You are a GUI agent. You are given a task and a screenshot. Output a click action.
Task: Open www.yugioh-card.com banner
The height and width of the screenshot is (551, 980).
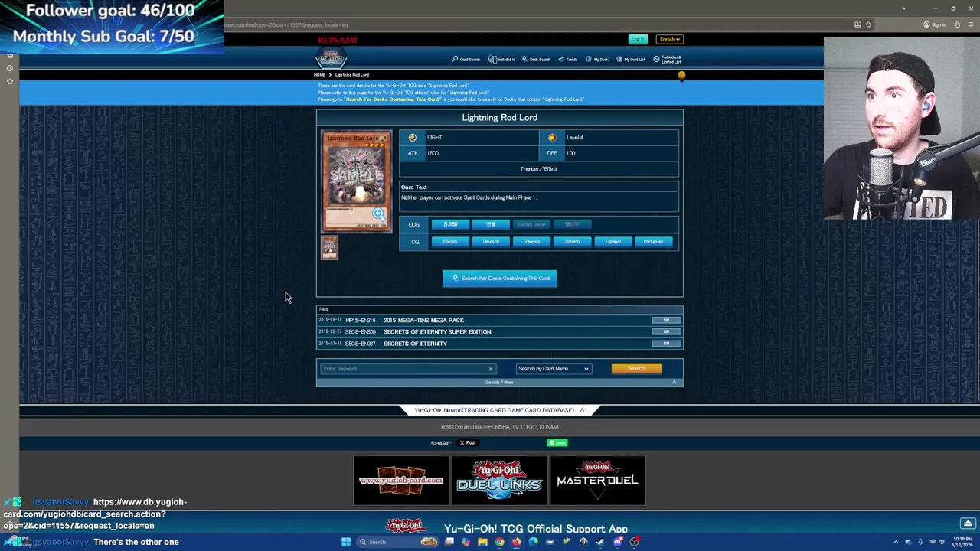401,481
